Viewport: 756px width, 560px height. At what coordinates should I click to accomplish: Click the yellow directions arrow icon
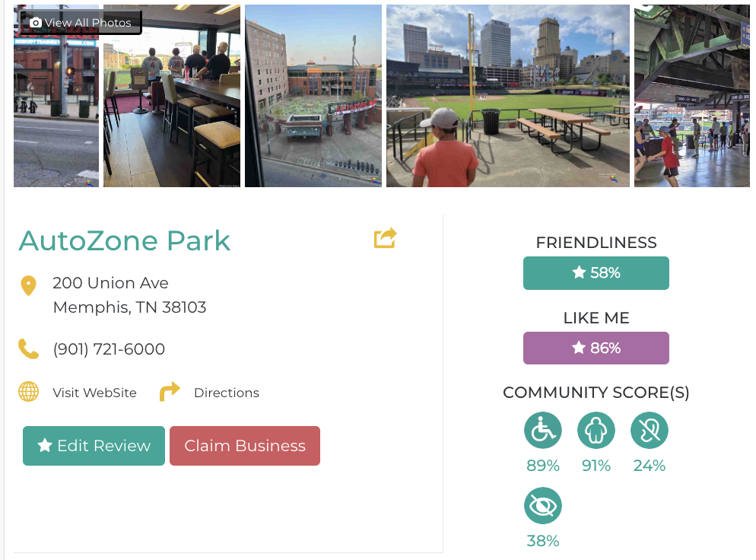170,392
